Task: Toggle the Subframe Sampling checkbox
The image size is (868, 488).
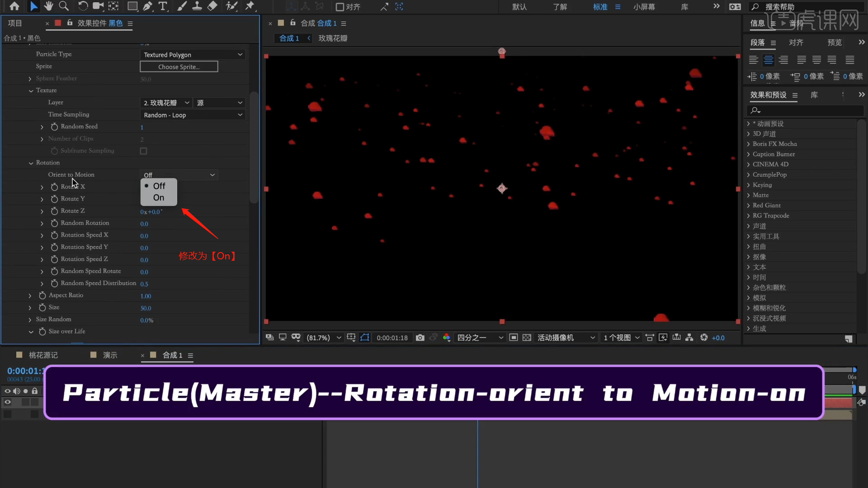Action: 143,151
